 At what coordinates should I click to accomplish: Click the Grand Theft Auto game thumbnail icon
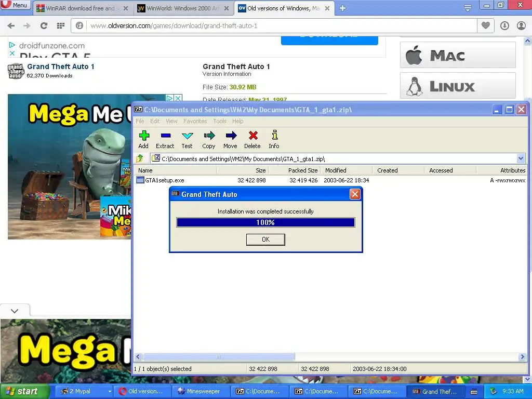click(16, 71)
